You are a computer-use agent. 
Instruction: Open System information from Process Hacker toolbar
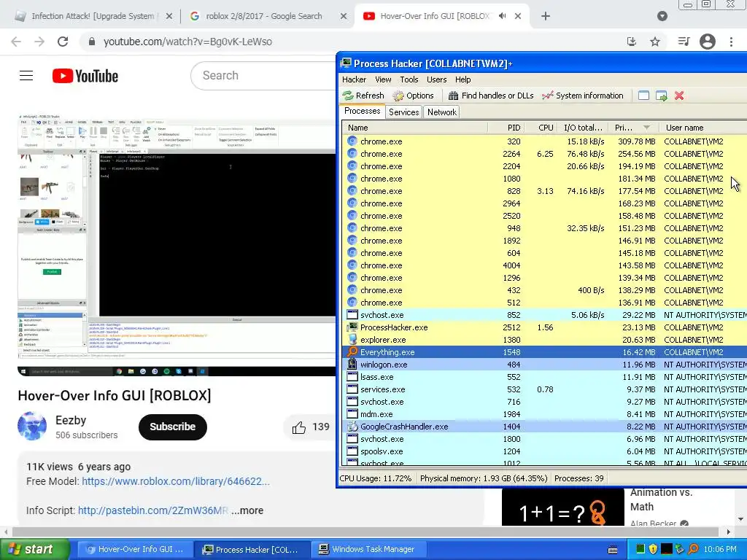583,96
